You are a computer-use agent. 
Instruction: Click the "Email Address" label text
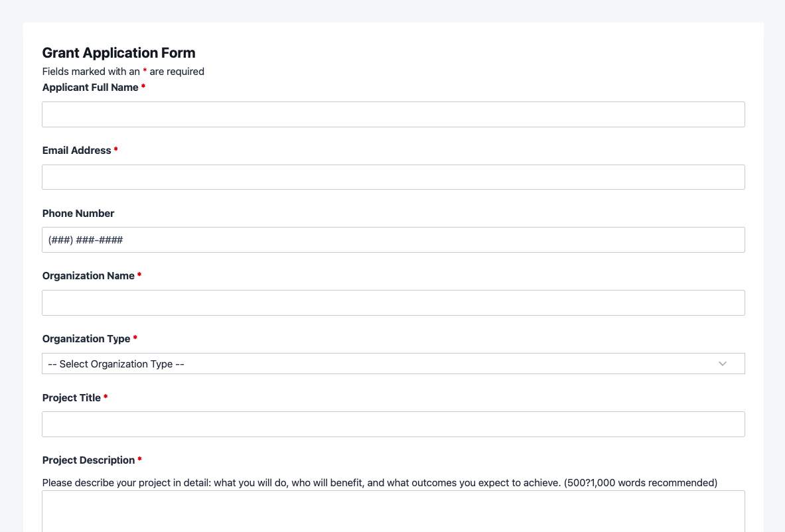[x=77, y=151]
